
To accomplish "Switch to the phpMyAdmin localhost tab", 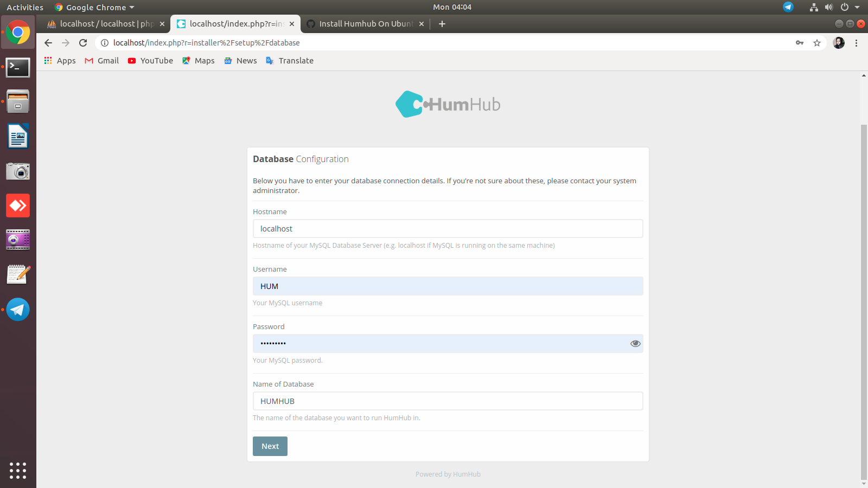I will [101, 24].
